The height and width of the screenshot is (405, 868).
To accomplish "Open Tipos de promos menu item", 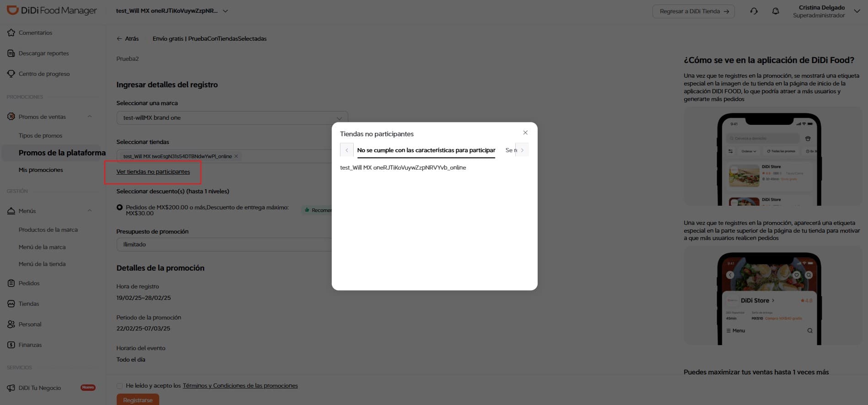I will (x=40, y=136).
